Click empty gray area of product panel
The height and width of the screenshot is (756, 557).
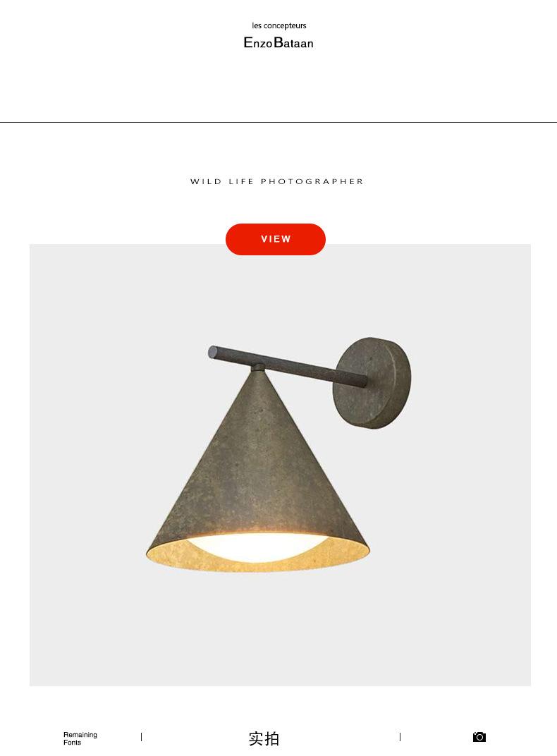pos(97,627)
